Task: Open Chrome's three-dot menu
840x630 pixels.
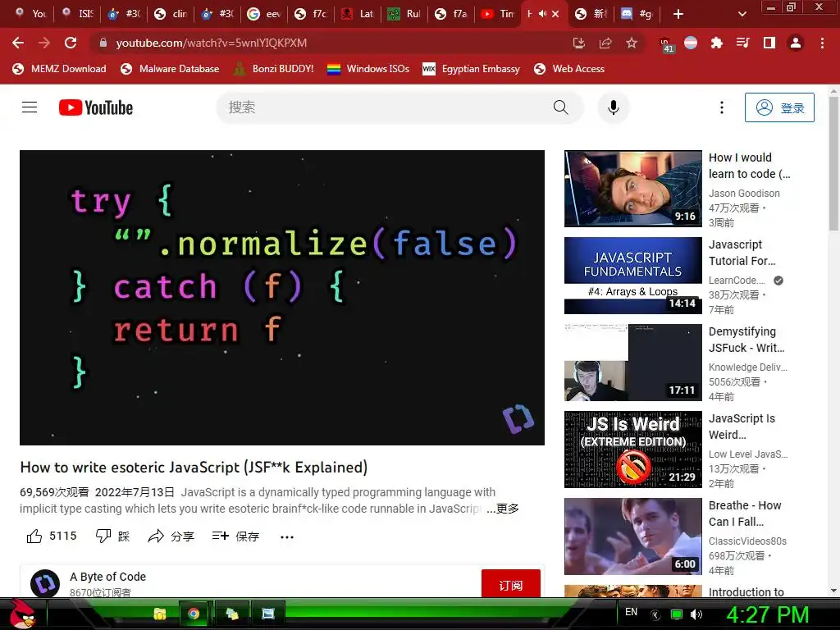Action: click(x=822, y=43)
